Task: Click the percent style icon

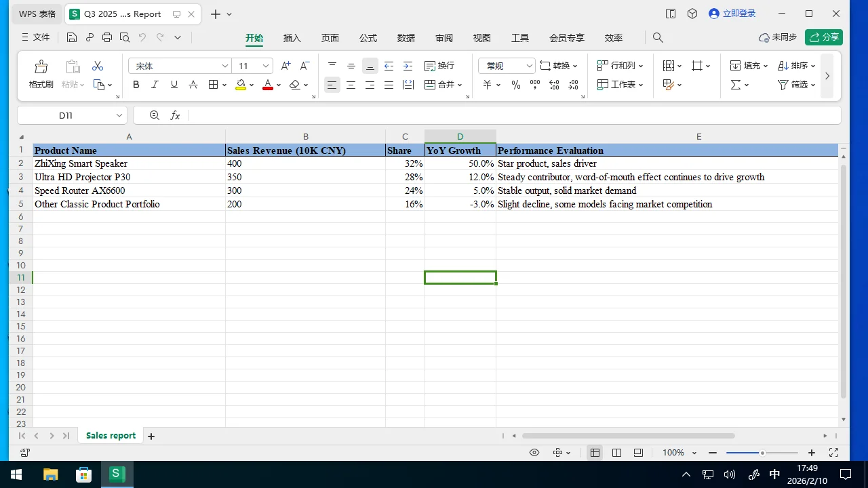Action: tap(516, 85)
